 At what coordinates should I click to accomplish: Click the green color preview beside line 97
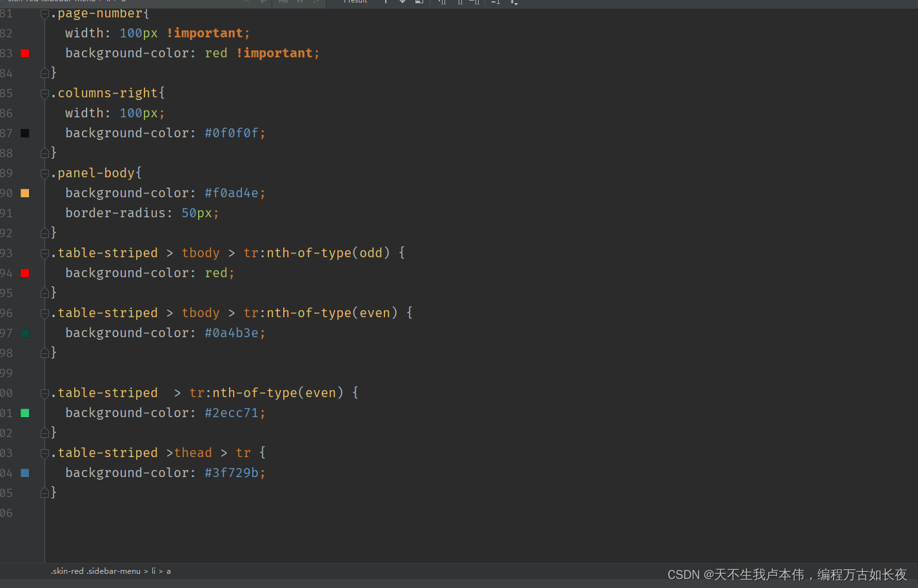point(25,333)
